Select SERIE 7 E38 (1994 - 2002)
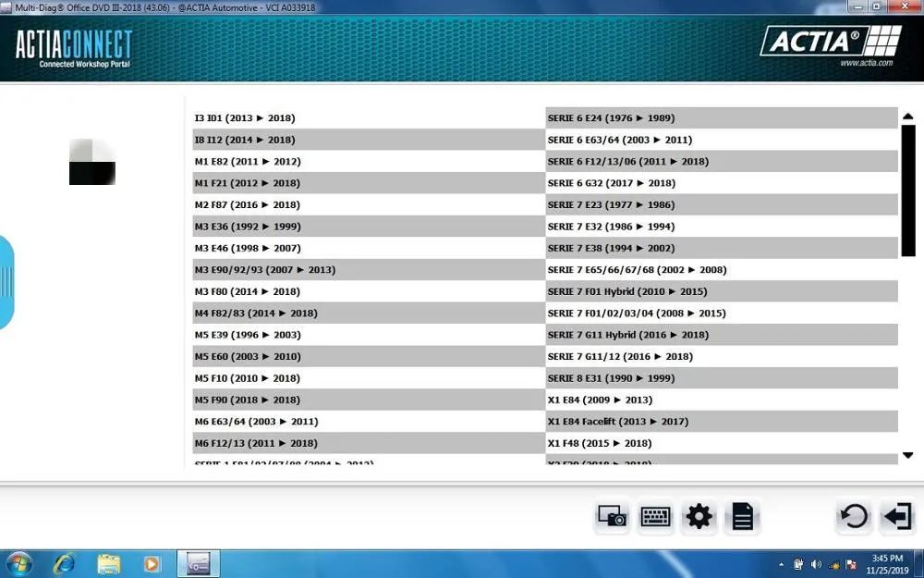The height and width of the screenshot is (578, 924). (722, 248)
